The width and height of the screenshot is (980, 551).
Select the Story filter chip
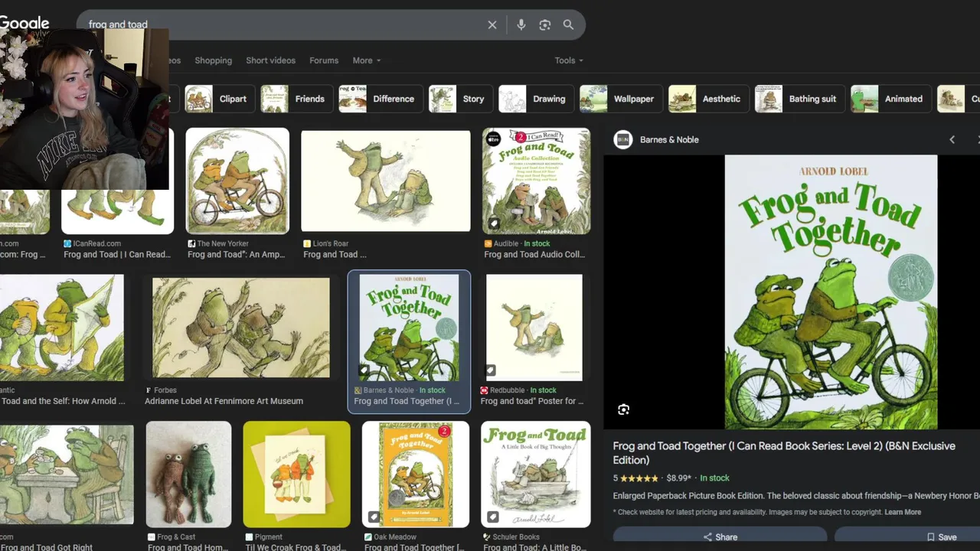pos(459,99)
